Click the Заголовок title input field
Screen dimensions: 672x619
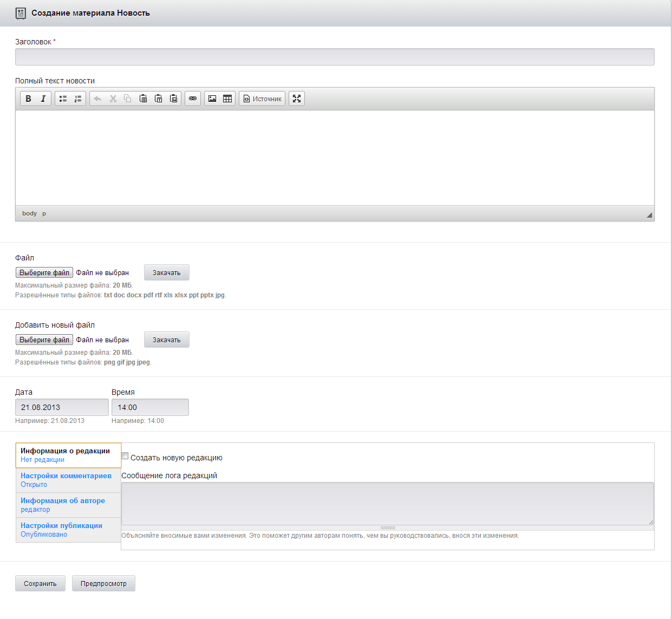point(334,57)
